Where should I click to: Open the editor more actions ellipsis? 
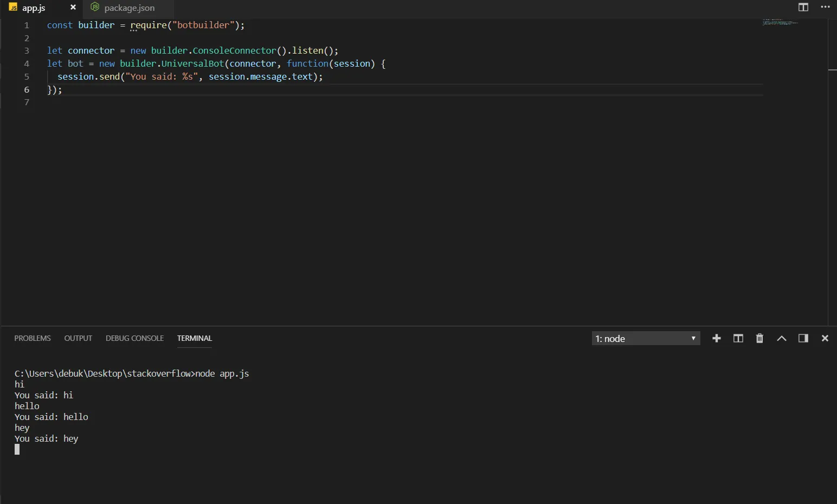pos(825,7)
